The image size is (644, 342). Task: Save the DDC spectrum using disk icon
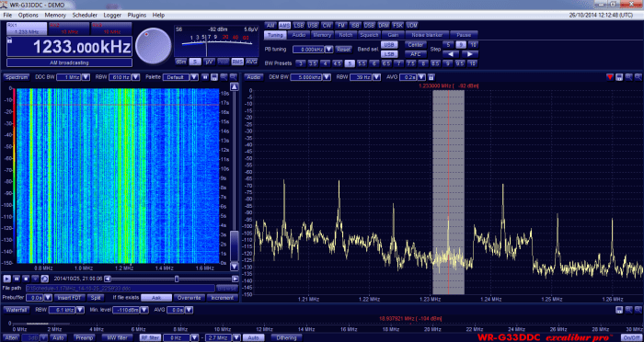pos(214,77)
